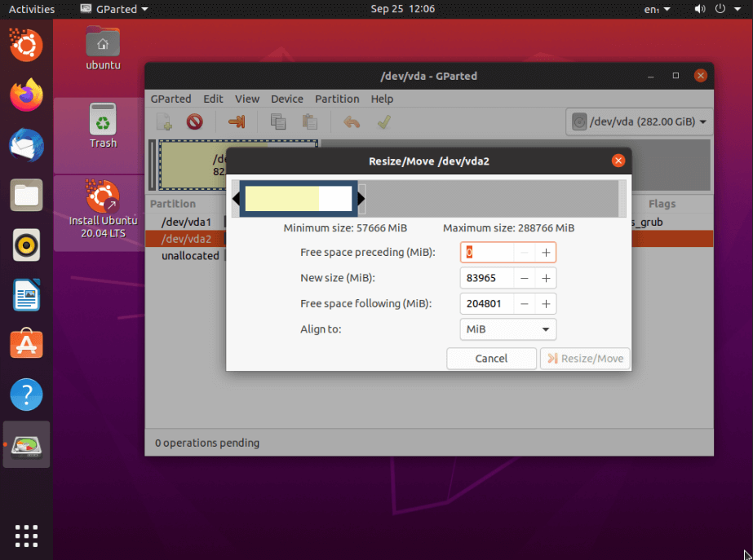Open the system power menu in top bar
This screenshot has height=560, width=753.
point(720,9)
